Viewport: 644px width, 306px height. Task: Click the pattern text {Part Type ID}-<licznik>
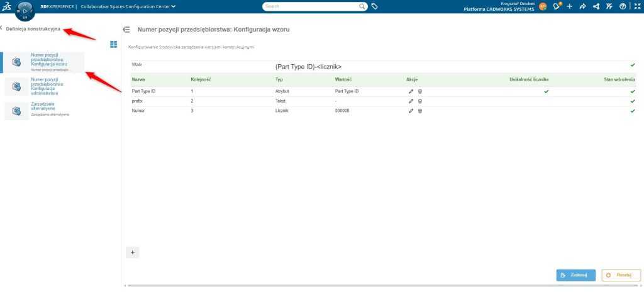click(308, 66)
